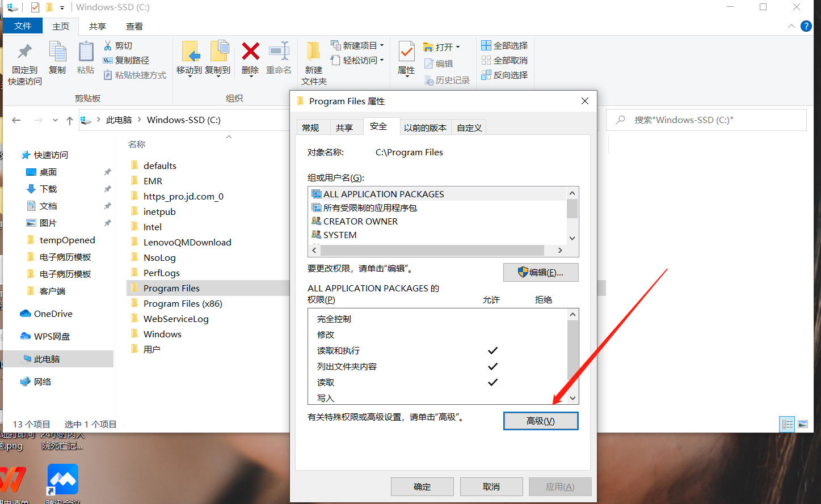
Task: Switch to the View ribbon tab
Action: (134, 26)
